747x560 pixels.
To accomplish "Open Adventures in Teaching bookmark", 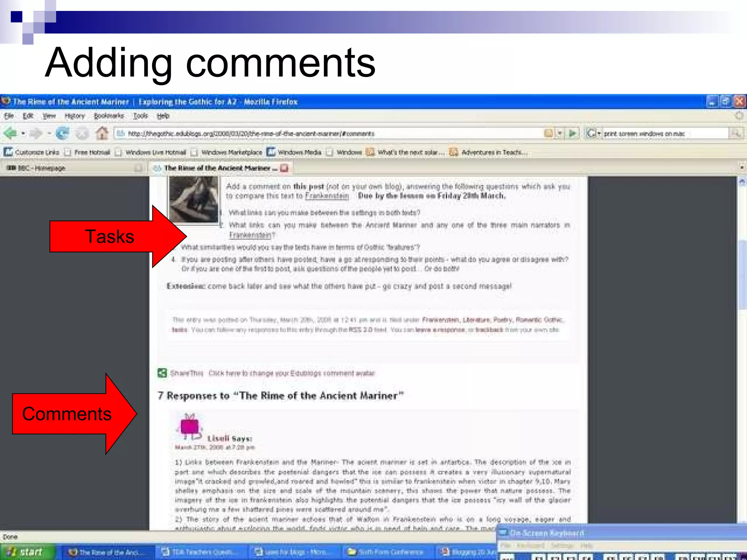I will (x=488, y=152).
